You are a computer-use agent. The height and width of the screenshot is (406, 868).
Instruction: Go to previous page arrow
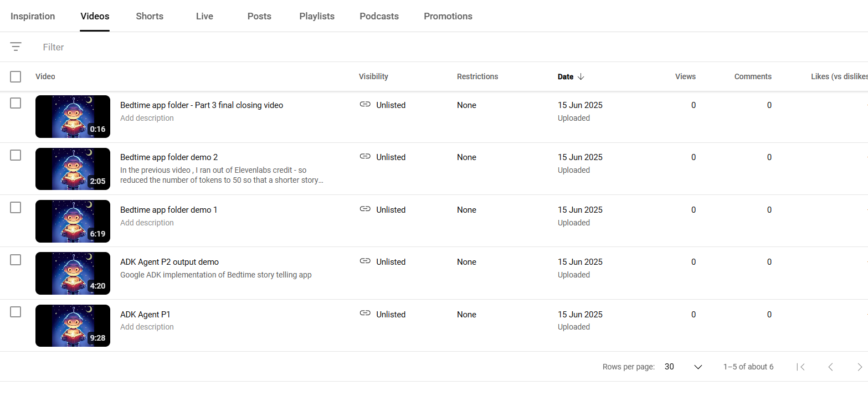tap(830, 367)
